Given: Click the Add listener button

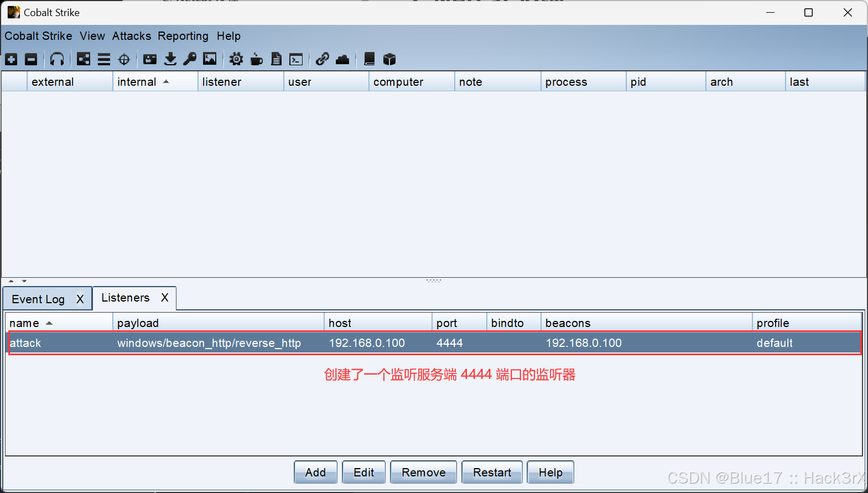Looking at the screenshot, I should tap(315, 472).
